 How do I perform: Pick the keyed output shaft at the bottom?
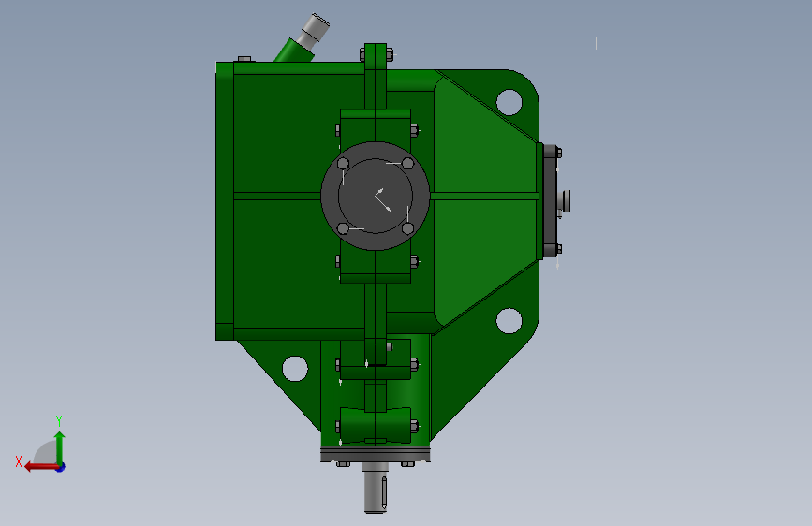pyautogui.click(x=376, y=488)
